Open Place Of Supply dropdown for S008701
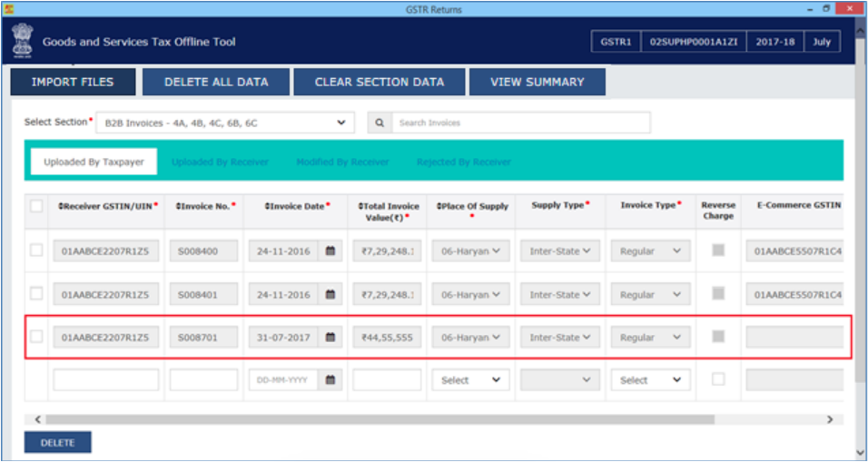Screen dimensions: 868x462 pos(470,337)
